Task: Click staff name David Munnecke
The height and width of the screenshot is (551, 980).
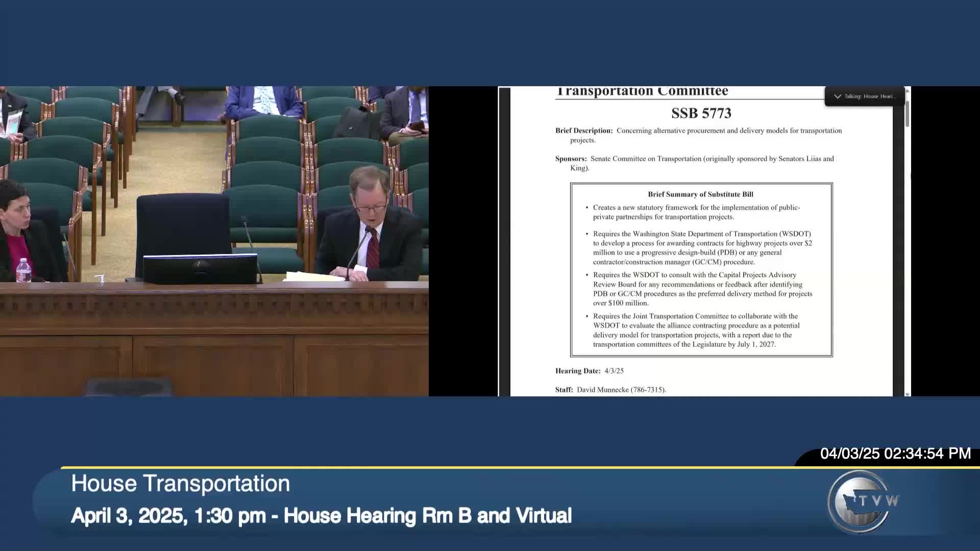Action: (x=603, y=390)
